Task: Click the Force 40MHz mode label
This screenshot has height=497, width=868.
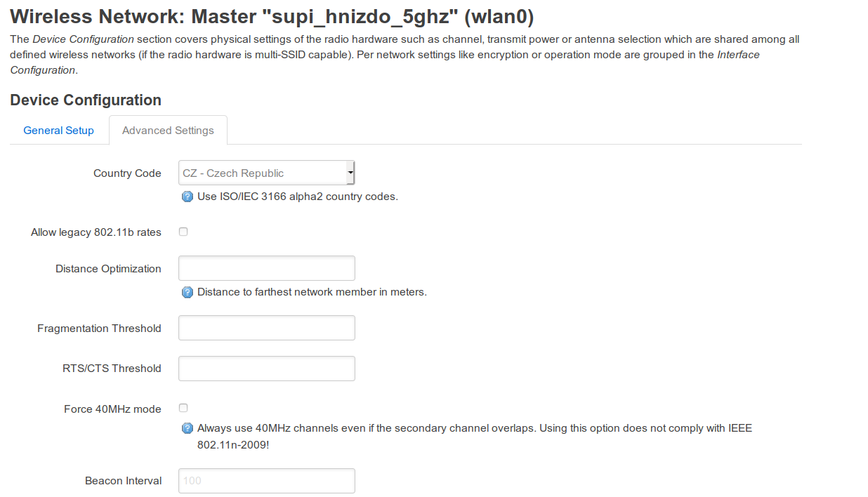Action: pos(111,409)
